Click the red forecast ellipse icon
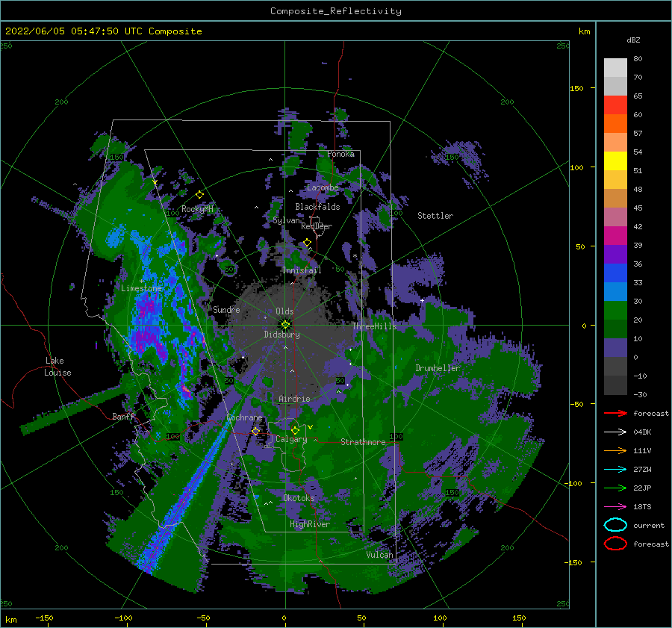 pyautogui.click(x=615, y=544)
